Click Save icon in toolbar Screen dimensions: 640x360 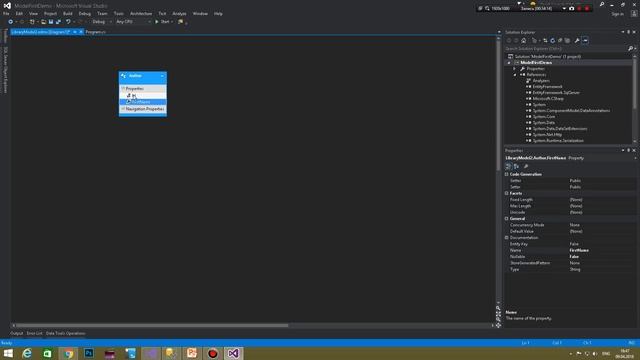point(51,22)
